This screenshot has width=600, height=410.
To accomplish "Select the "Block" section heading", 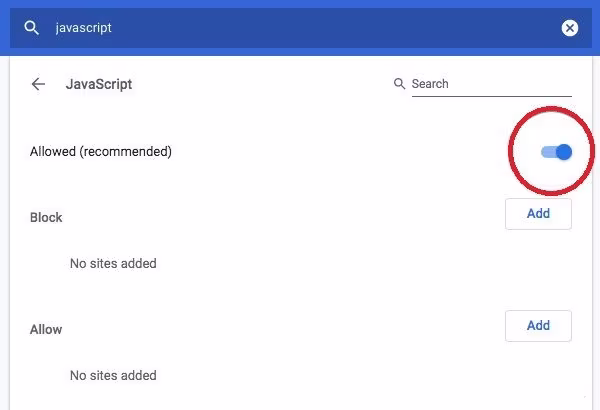I will pyautogui.click(x=46, y=217).
